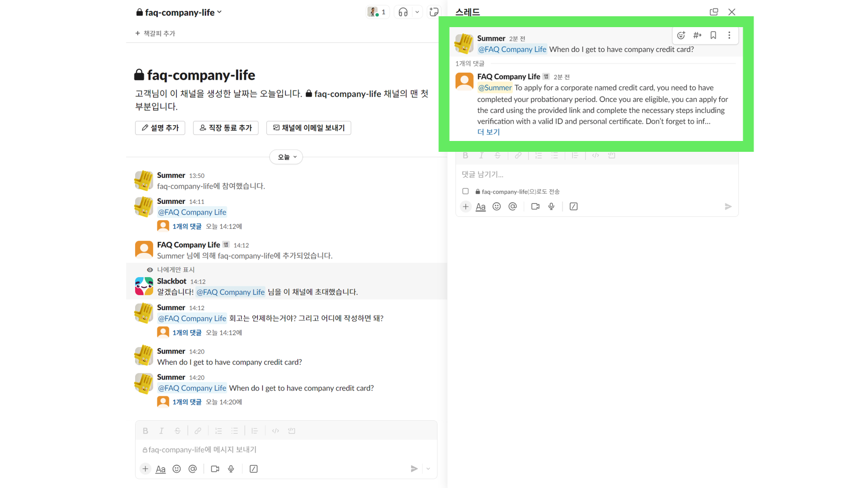This screenshot has width=868, height=488.
Task: Open emoji picker in the channel composer
Action: [177, 469]
